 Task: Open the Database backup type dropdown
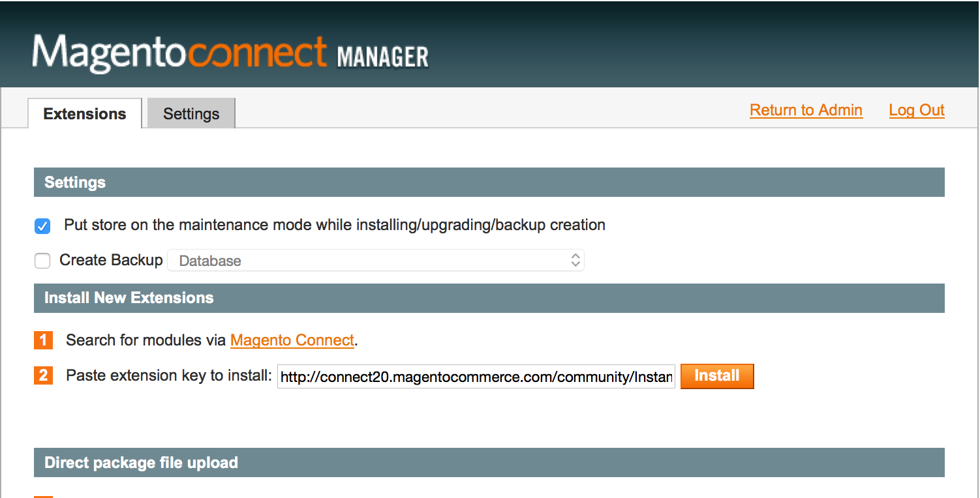coord(376,260)
